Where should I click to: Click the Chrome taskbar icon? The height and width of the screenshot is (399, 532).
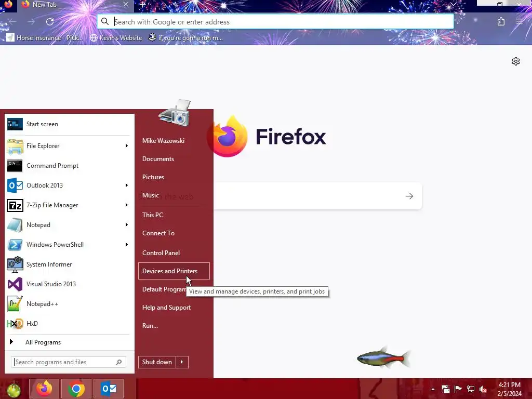76,389
